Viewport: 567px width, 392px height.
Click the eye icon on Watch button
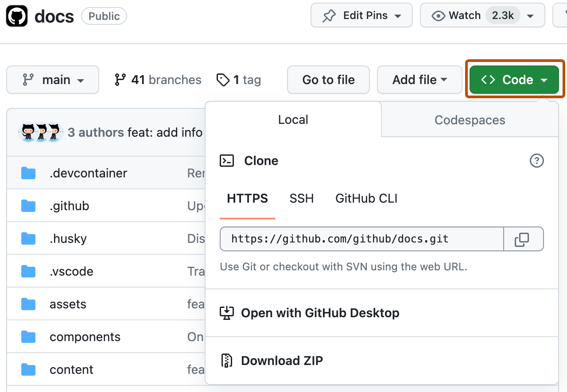[x=438, y=15]
